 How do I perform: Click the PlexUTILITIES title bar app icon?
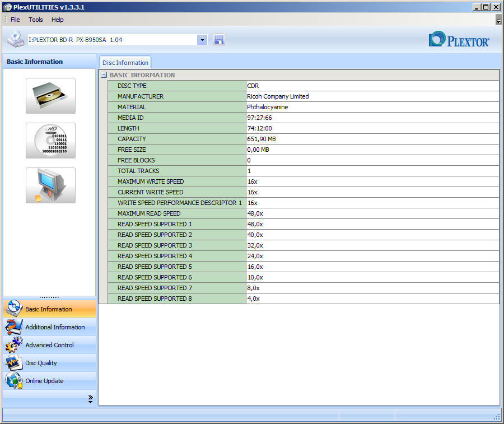8,7
